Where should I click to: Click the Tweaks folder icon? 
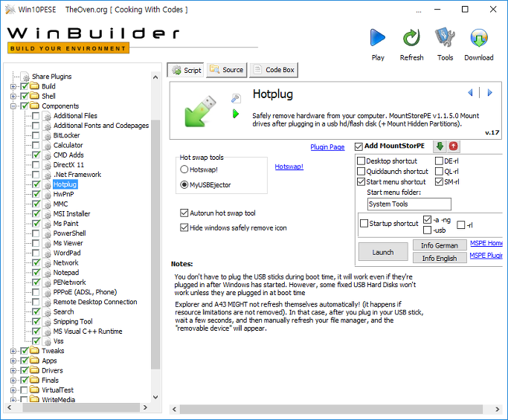point(34,350)
